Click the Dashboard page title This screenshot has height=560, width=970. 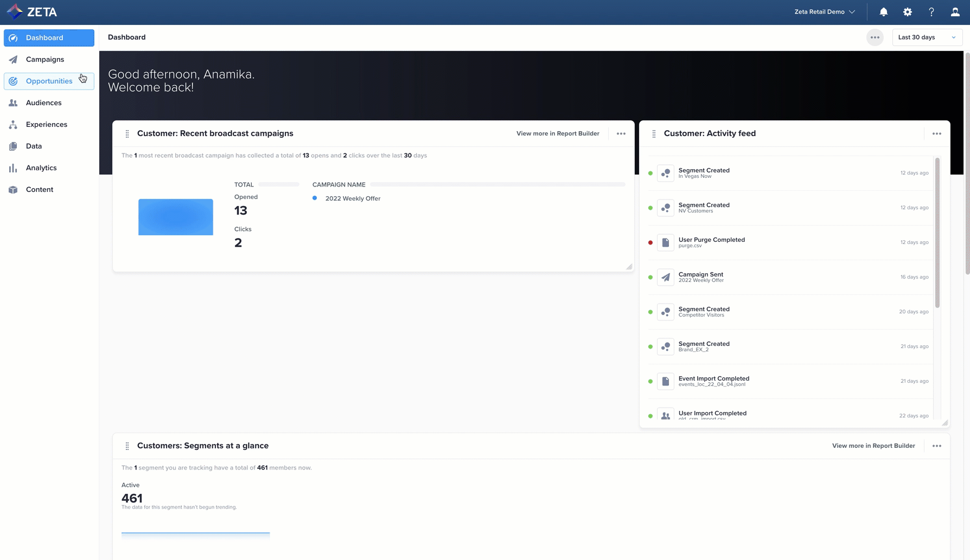click(x=127, y=37)
